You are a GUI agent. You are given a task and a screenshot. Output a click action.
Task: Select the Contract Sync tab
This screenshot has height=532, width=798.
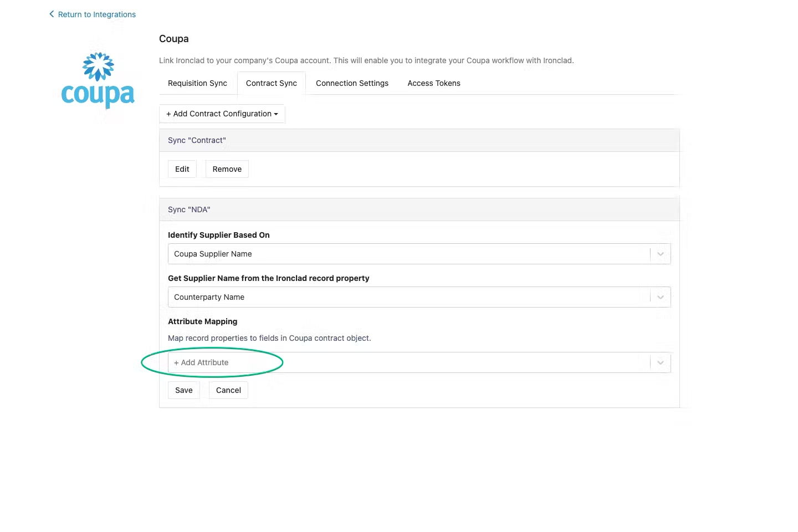click(x=272, y=83)
